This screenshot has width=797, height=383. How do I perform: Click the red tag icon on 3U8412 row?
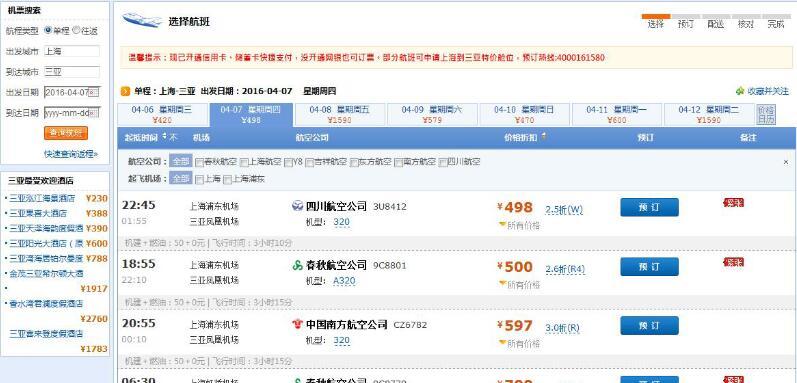[x=733, y=203]
